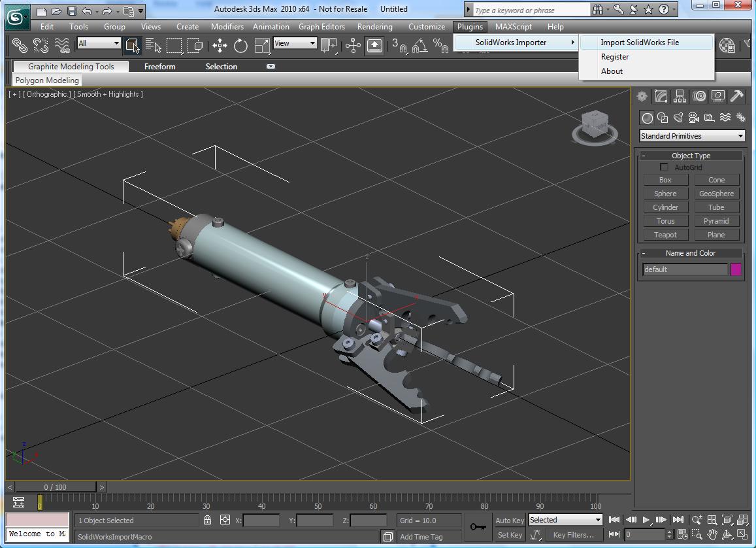This screenshot has width=756, height=548.
Task: Toggle Absolute/Offset transform type-in mode
Action: tap(225, 520)
